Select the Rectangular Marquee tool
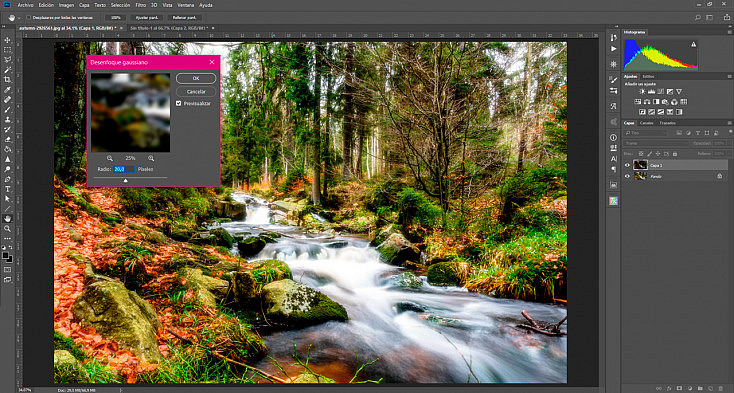The height and width of the screenshot is (393, 734). point(7,50)
